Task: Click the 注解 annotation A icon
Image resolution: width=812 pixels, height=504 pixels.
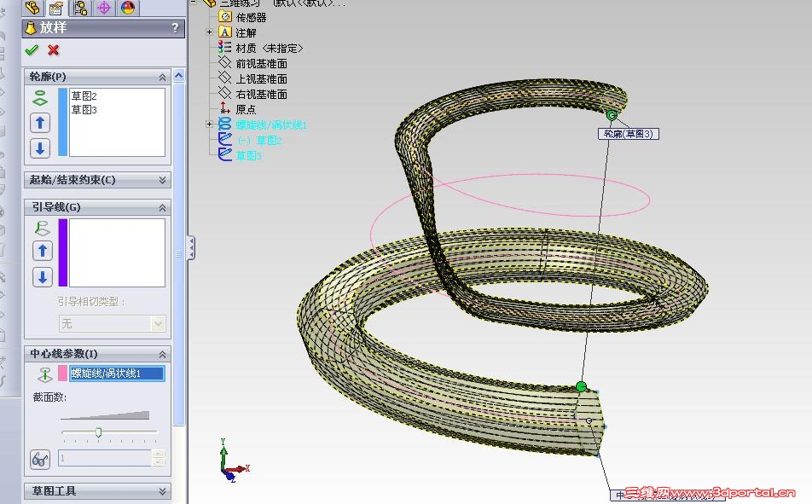Action: [x=225, y=32]
